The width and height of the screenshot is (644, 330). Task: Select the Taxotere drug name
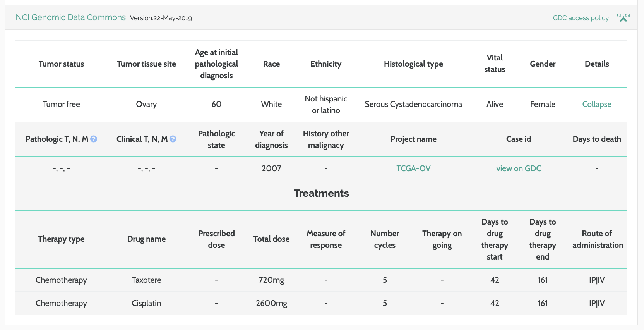point(146,280)
